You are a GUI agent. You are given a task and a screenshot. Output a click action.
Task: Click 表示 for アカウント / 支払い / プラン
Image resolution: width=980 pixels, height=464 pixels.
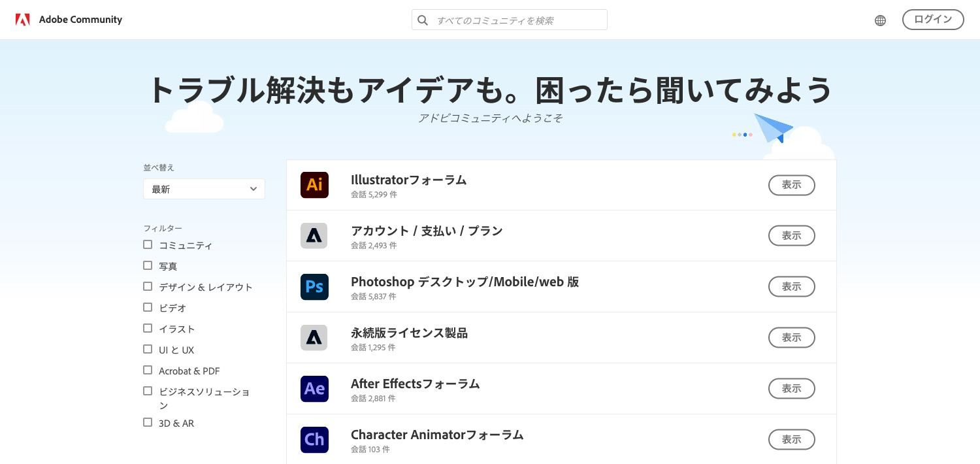tap(792, 236)
